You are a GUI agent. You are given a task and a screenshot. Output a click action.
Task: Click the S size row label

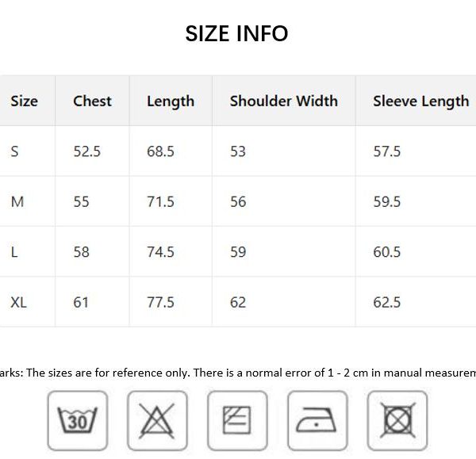pos(14,151)
